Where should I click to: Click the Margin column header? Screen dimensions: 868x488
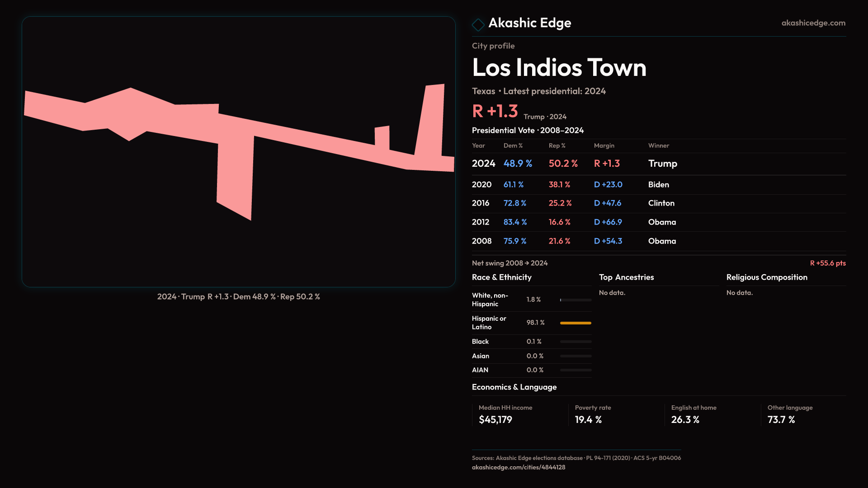(604, 145)
